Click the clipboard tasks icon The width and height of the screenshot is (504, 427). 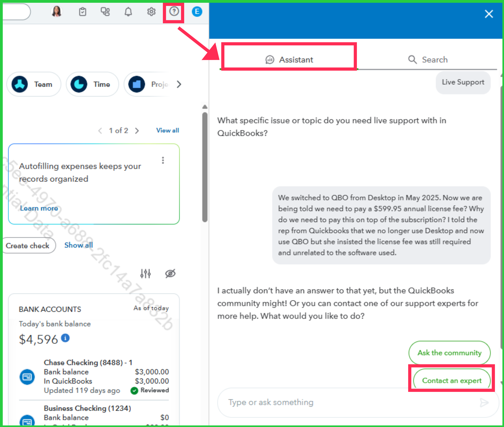pos(83,12)
